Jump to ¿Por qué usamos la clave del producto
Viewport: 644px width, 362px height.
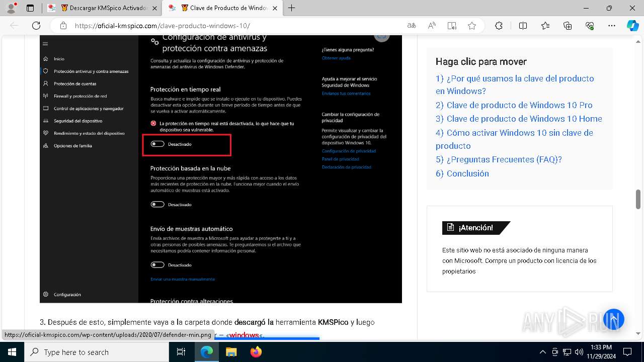(515, 84)
